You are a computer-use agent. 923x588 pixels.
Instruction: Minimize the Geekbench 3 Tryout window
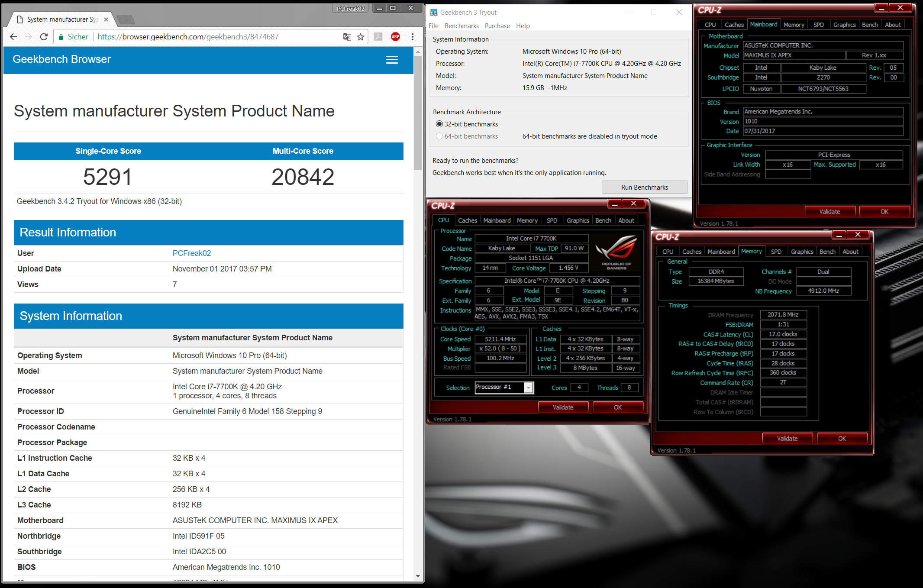click(x=629, y=12)
